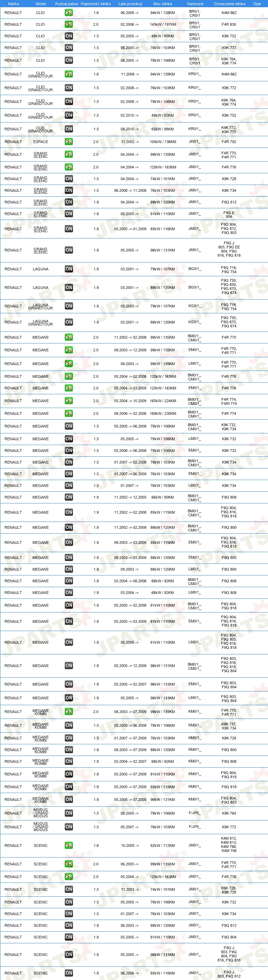The width and height of the screenshot is (268, 980).
Task: Click diesel icon in GRAND SCENIC K9K 728 row
Action: coord(69,179)
